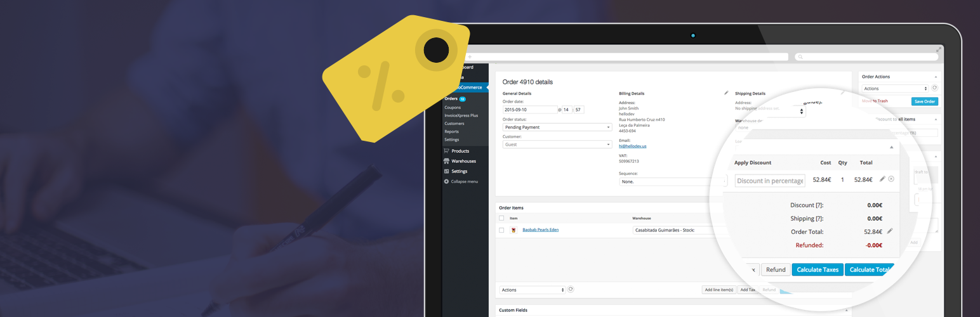
Task: Apply bulk item action circular icon
Action: (571, 289)
